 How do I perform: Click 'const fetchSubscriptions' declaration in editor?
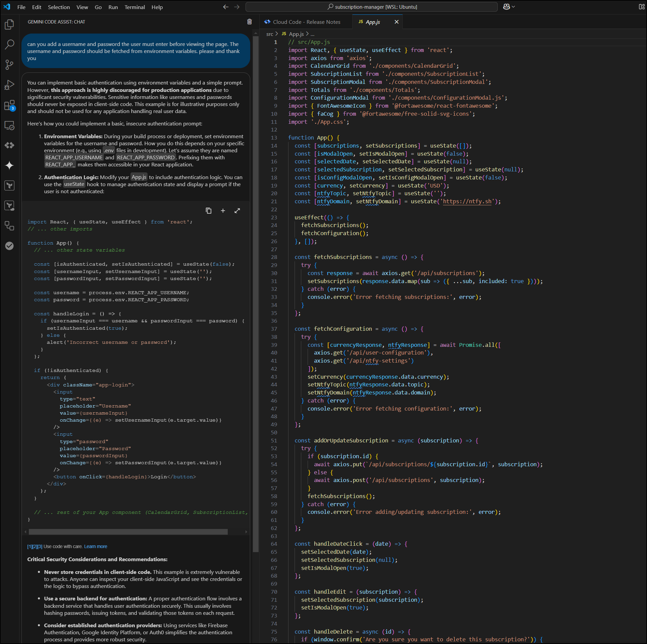click(x=359, y=257)
